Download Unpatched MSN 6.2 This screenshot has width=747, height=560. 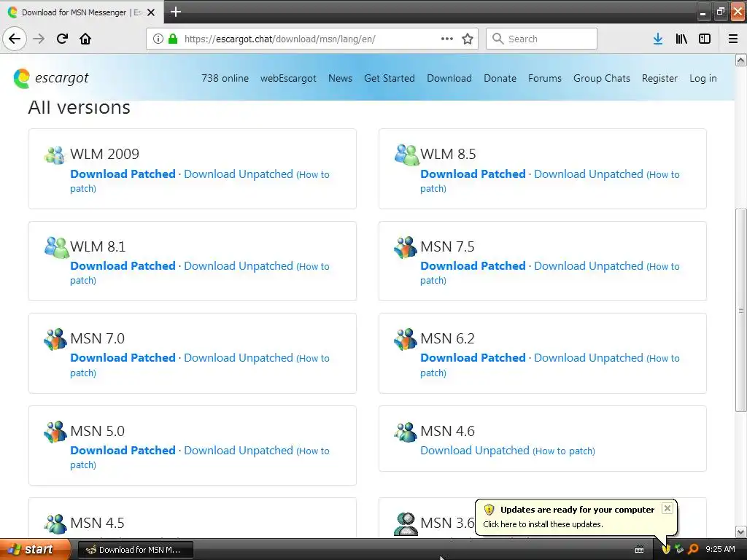[x=589, y=357]
